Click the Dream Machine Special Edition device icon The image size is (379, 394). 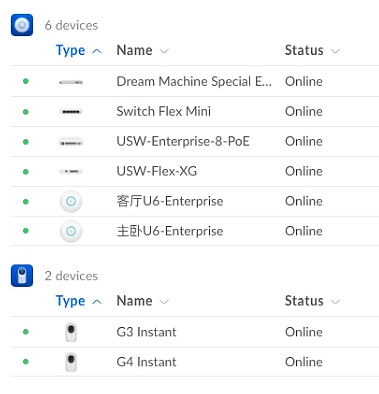pyautogui.click(x=71, y=82)
